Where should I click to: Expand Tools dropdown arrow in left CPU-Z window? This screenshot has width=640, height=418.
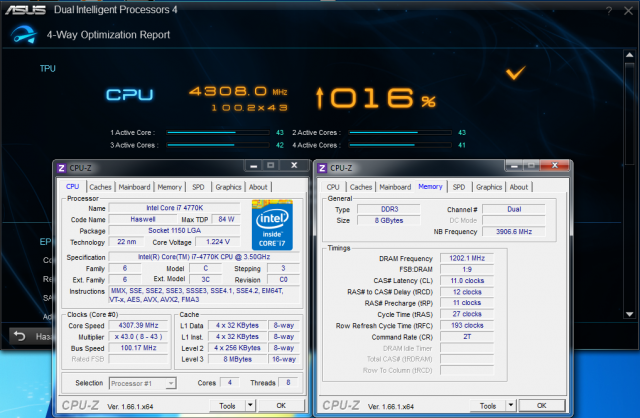[x=250, y=406]
